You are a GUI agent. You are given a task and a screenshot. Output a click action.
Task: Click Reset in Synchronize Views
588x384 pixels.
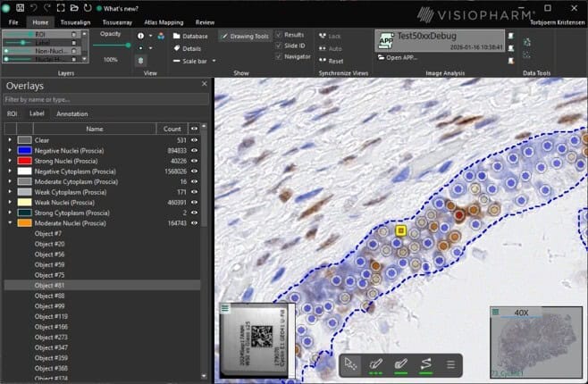point(332,61)
